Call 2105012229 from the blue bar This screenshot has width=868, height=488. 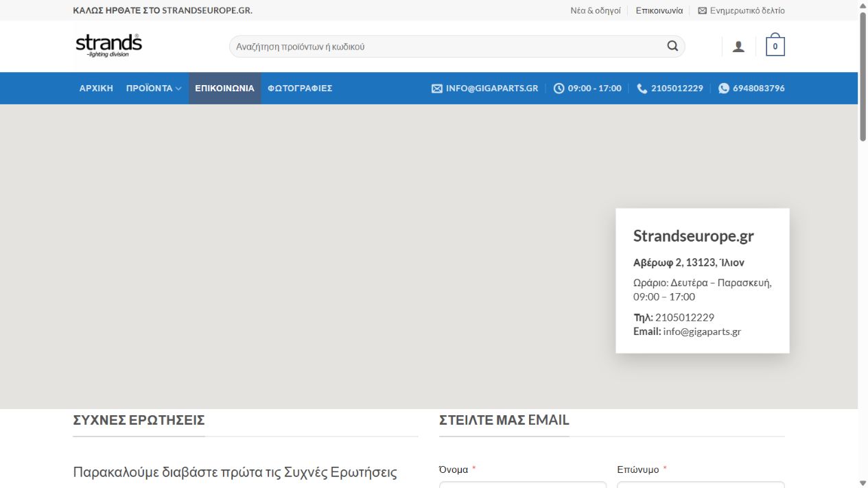pos(677,89)
